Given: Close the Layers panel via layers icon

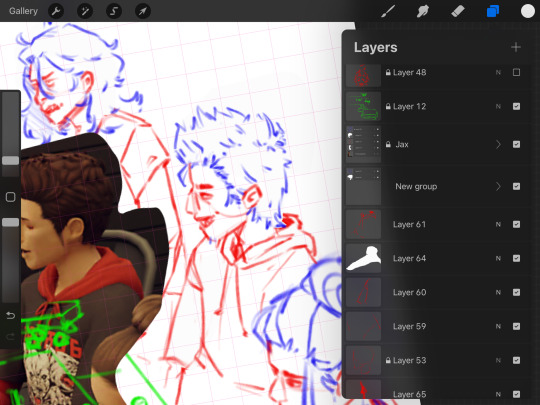Looking at the screenshot, I should coord(493,11).
